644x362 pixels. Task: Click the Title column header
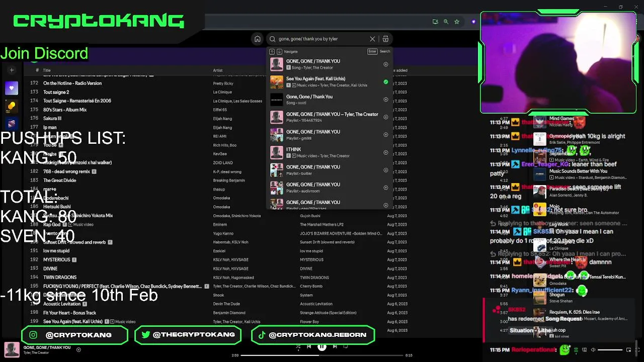coord(47,70)
